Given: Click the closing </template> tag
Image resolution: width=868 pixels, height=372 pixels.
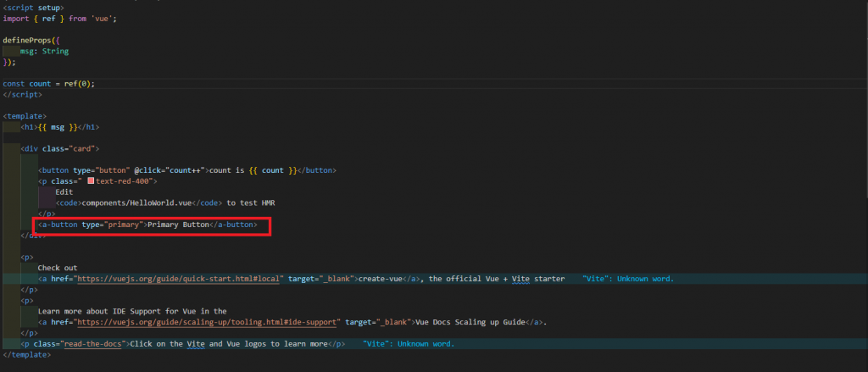Looking at the screenshot, I should [26, 354].
